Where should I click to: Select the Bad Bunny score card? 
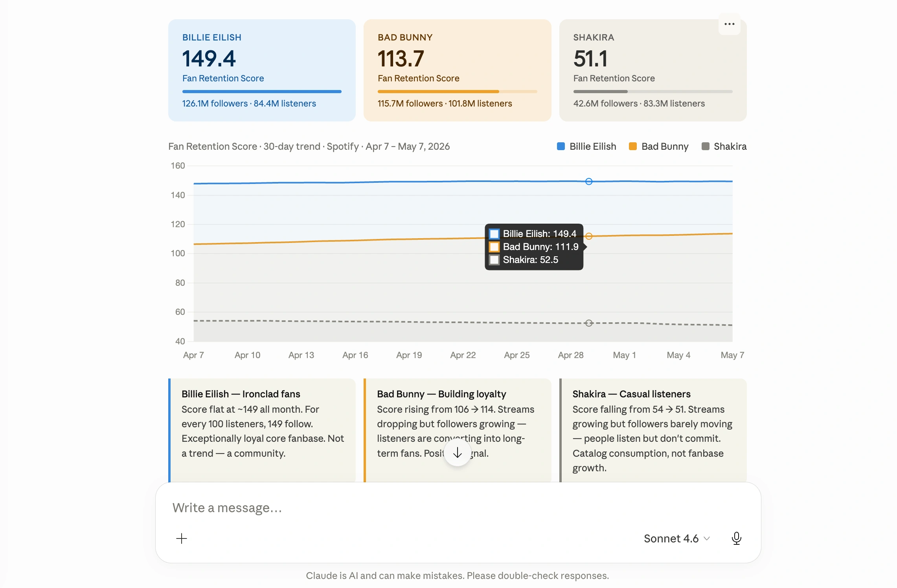[457, 70]
